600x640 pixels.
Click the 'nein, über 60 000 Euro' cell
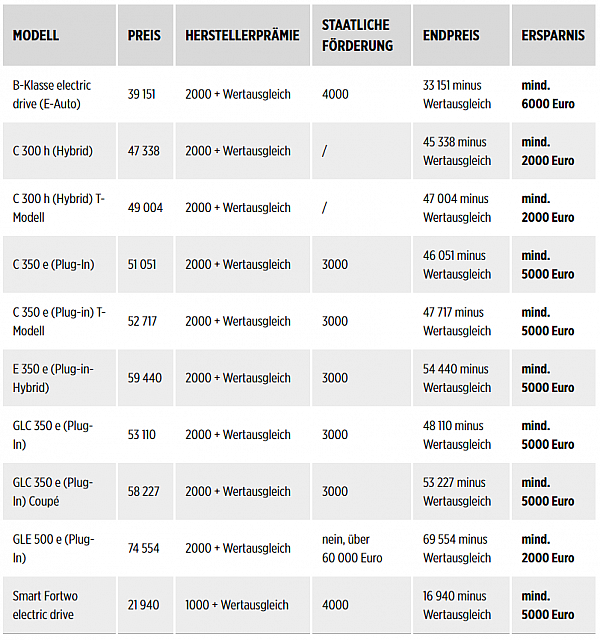click(352, 548)
